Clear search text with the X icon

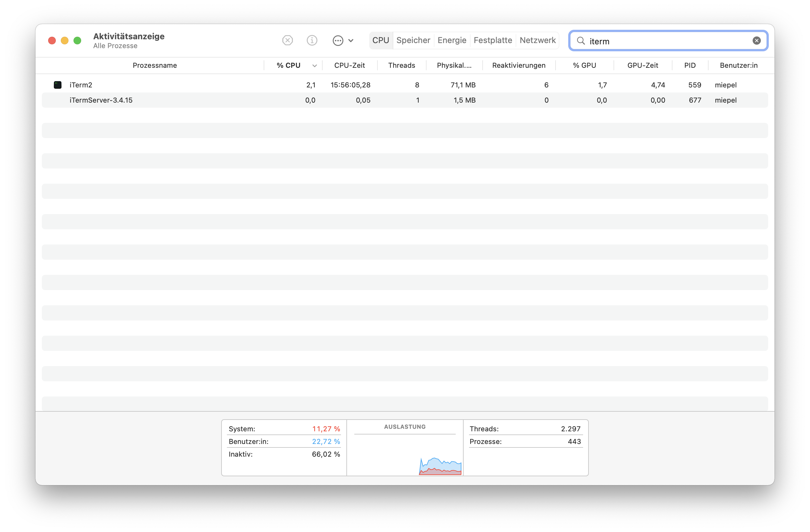[756, 41]
